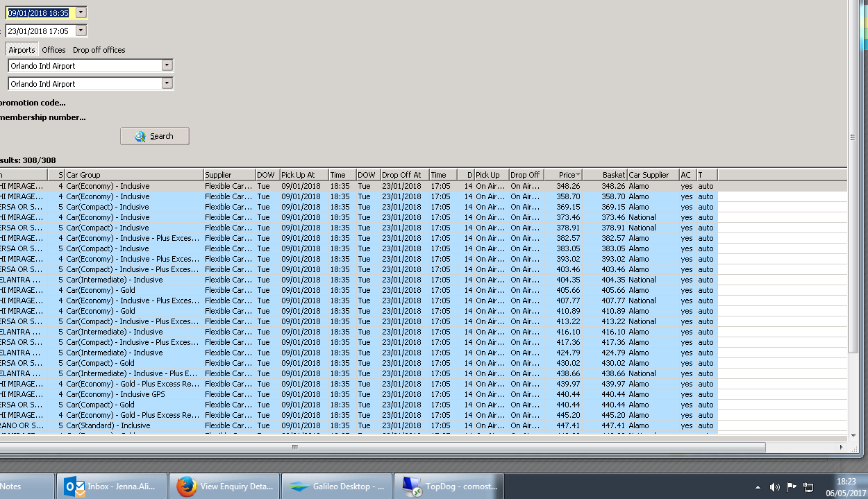
Task: Sort by the Basket column header
Action: [604, 175]
